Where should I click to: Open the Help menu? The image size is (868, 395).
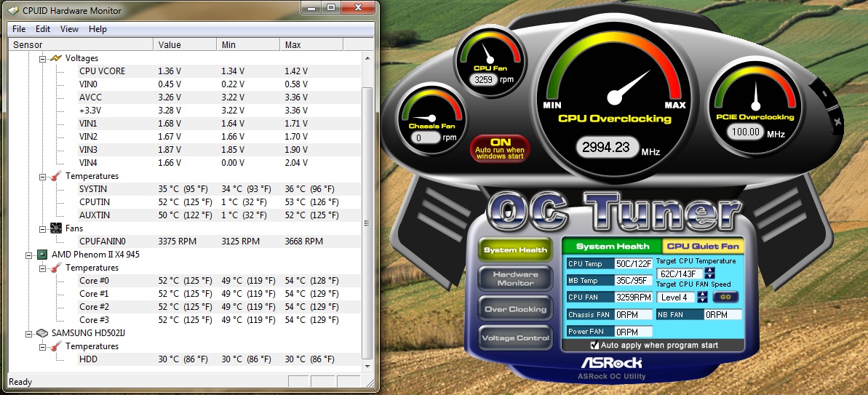point(97,29)
